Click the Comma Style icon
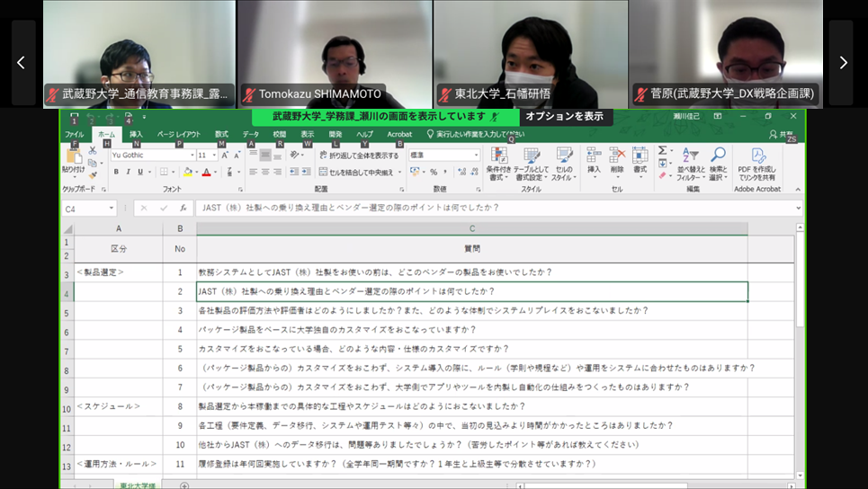The width and height of the screenshot is (868, 489). point(445,172)
